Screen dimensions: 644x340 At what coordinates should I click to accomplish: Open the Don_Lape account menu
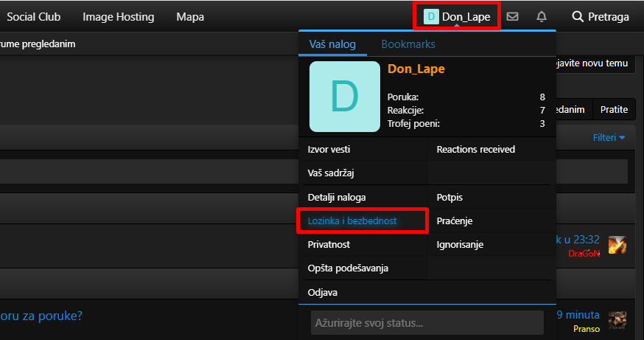[x=457, y=17]
